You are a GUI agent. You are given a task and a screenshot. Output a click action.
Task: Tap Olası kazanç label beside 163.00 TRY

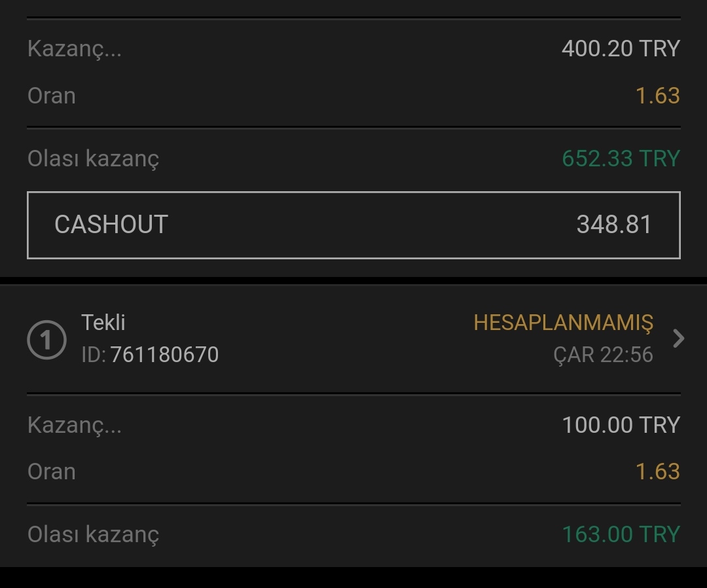[94, 535]
